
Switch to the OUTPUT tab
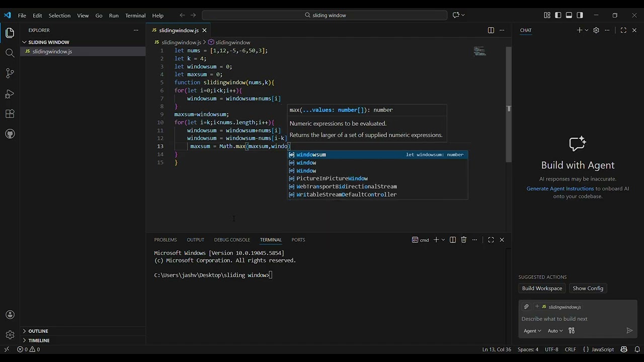coord(195,240)
